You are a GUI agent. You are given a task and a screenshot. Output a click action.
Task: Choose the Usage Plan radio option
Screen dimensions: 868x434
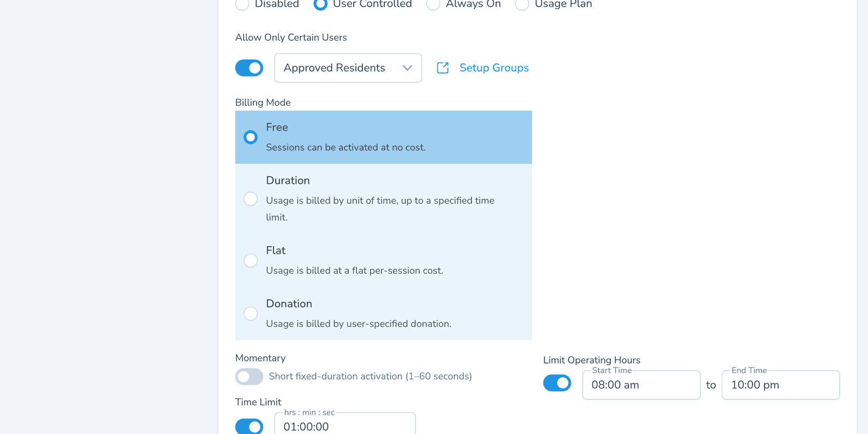(x=522, y=4)
